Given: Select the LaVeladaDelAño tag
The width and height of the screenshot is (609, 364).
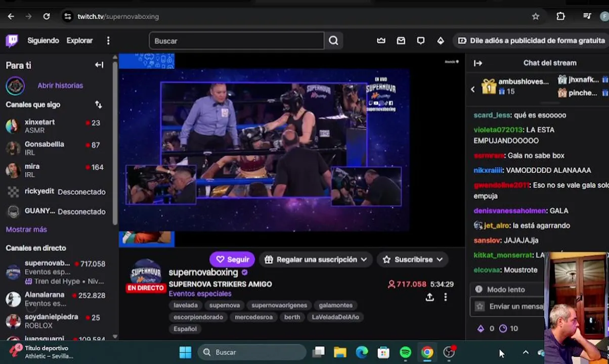Looking at the screenshot, I should [x=335, y=317].
